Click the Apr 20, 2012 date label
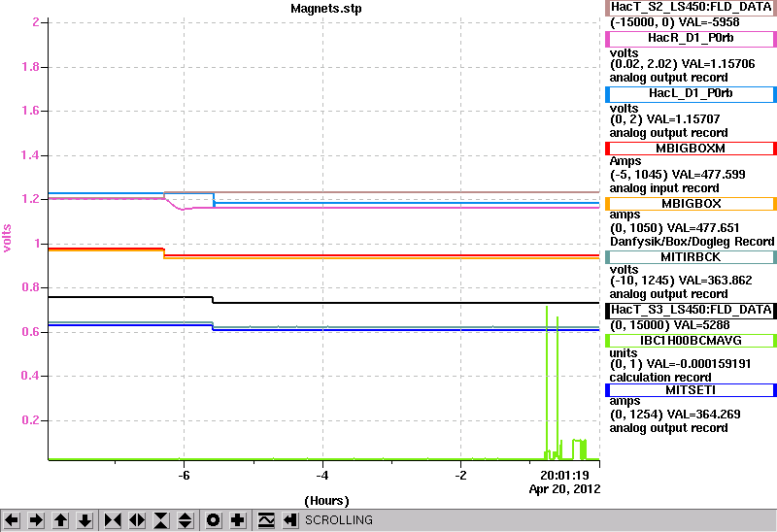The width and height of the screenshot is (777, 532). click(564, 489)
